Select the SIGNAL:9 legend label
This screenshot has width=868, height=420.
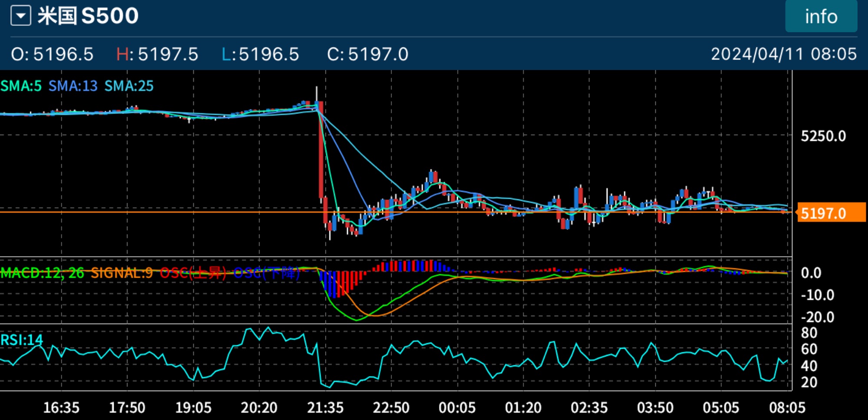(x=122, y=273)
